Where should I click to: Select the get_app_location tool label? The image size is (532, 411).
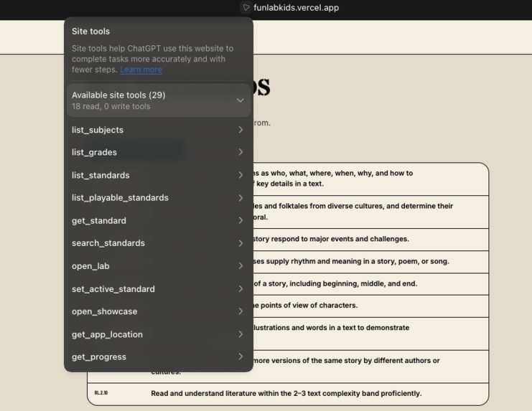pos(107,334)
